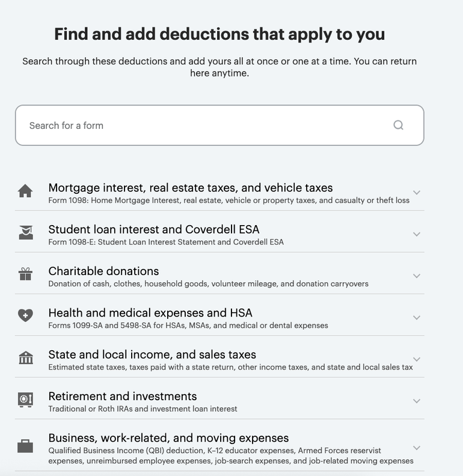Open Health and medical expenses and HSA heading

click(150, 312)
